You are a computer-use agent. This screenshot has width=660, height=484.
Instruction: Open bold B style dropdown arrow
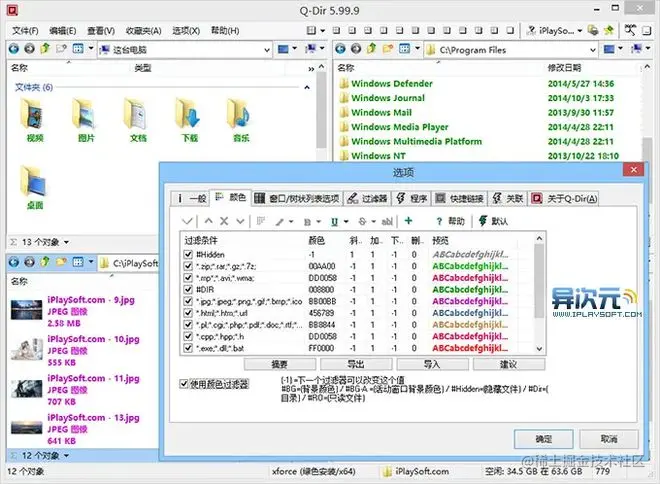coord(319,221)
